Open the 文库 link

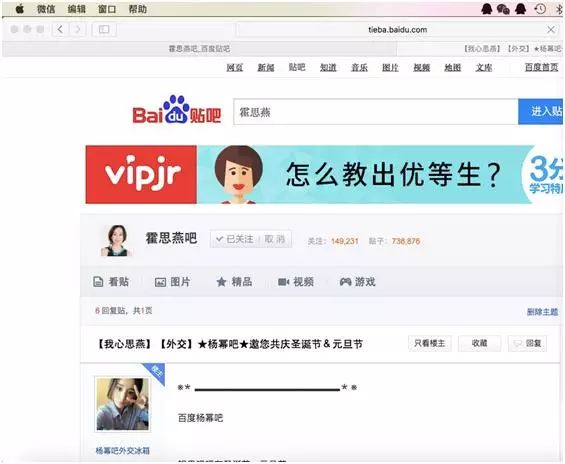(x=484, y=67)
